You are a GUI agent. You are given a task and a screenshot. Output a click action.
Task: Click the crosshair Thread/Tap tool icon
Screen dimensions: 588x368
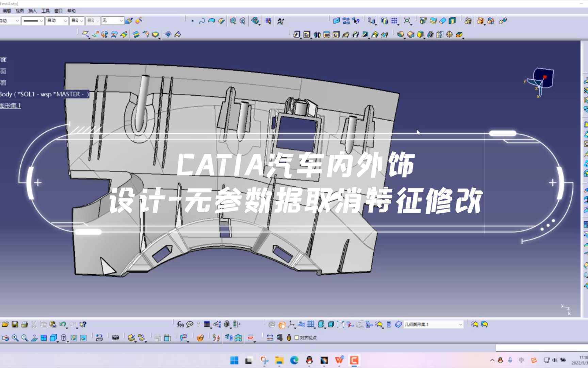click(x=450, y=34)
